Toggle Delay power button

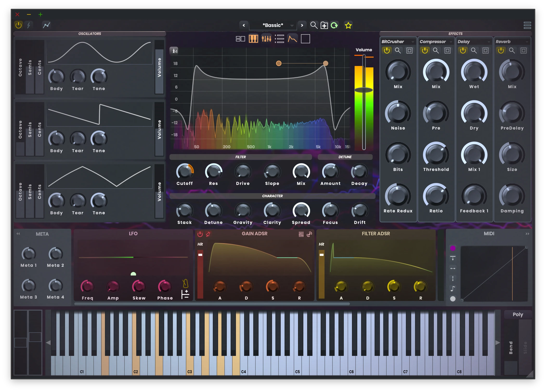463,50
